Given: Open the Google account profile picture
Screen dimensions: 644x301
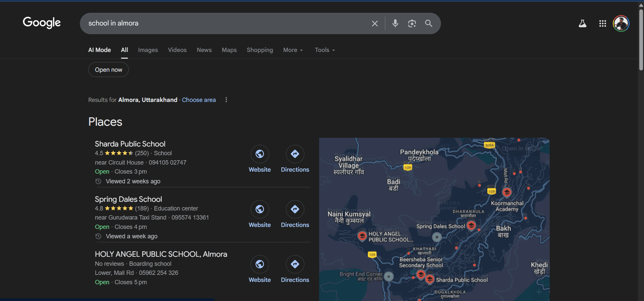Looking at the screenshot, I should point(621,23).
